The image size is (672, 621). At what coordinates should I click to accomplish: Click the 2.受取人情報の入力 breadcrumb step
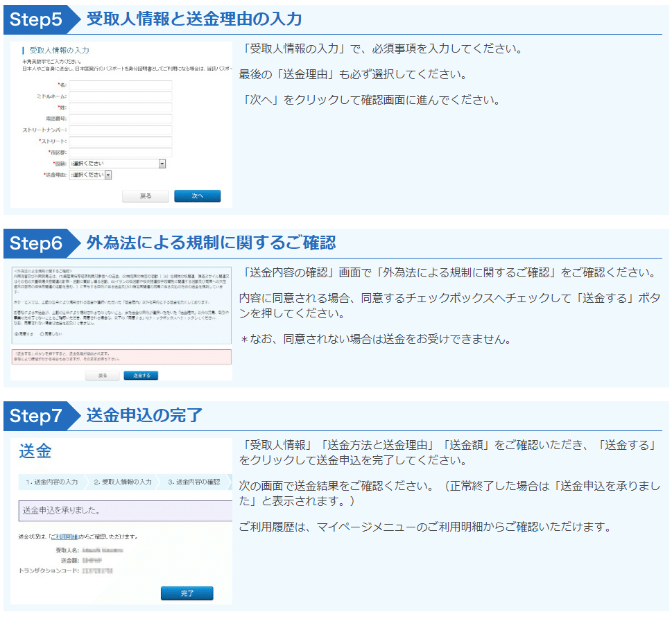[123, 480]
